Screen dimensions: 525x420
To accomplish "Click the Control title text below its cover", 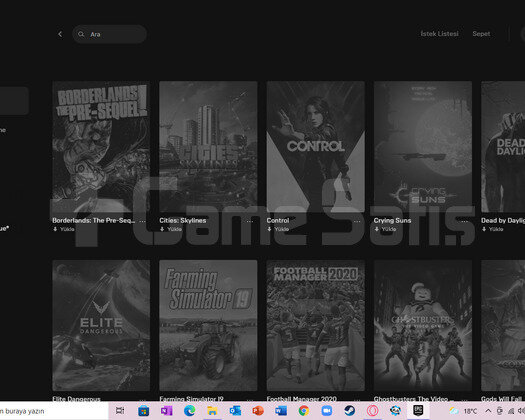I will tap(278, 220).
